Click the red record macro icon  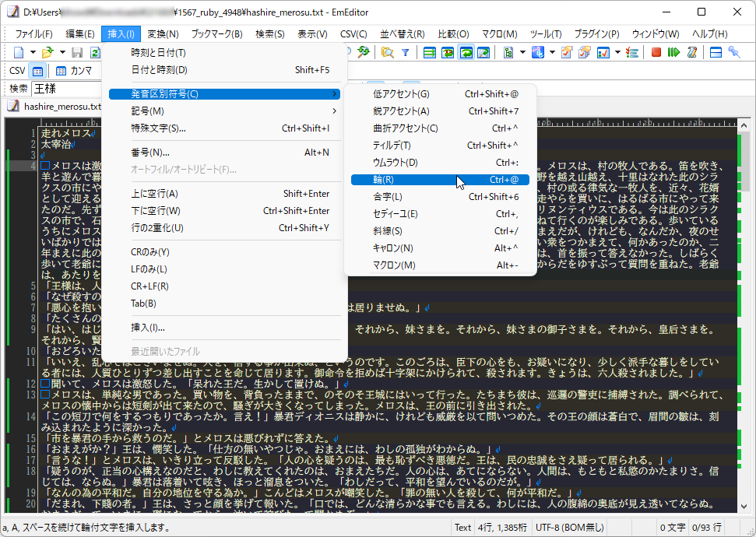656,53
